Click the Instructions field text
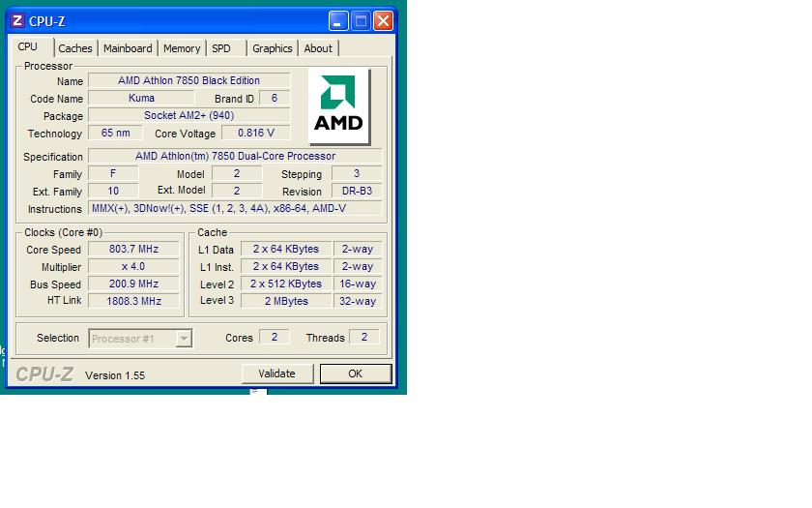The width and height of the screenshot is (812, 508). [x=235, y=208]
